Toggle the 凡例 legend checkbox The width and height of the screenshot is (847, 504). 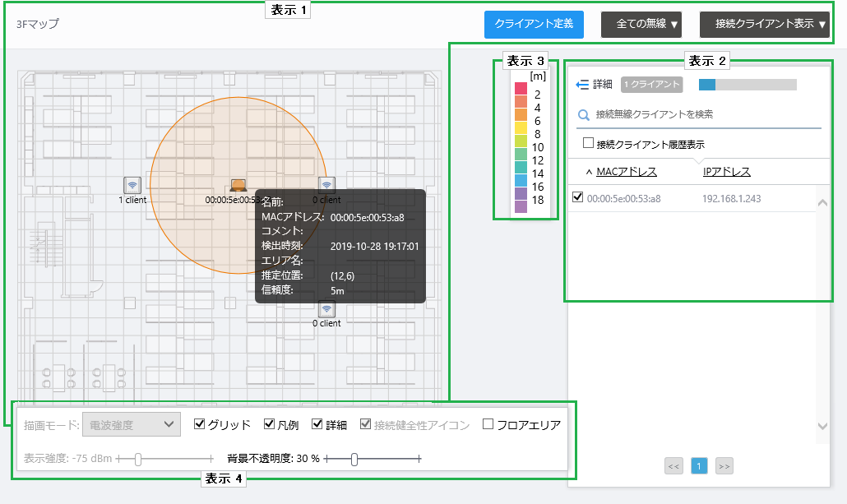(269, 424)
